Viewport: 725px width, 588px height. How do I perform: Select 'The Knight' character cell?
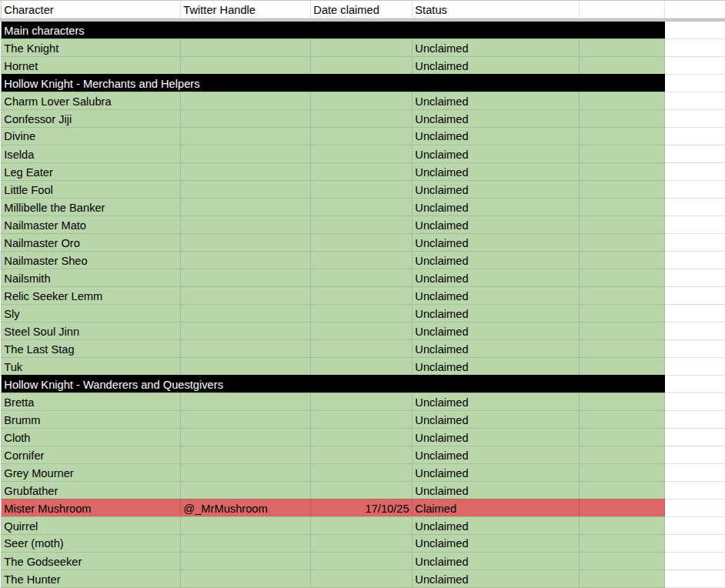pyautogui.click(x=91, y=48)
